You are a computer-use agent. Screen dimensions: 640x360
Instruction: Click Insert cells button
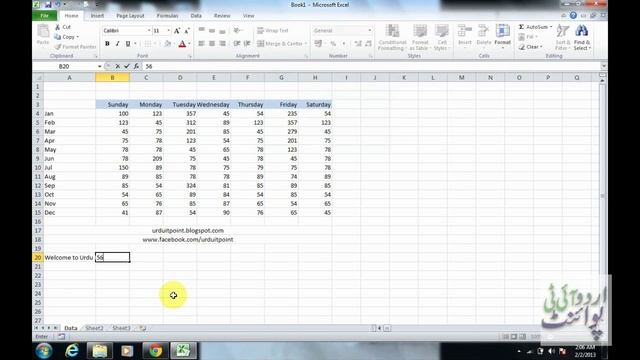pos(465,36)
